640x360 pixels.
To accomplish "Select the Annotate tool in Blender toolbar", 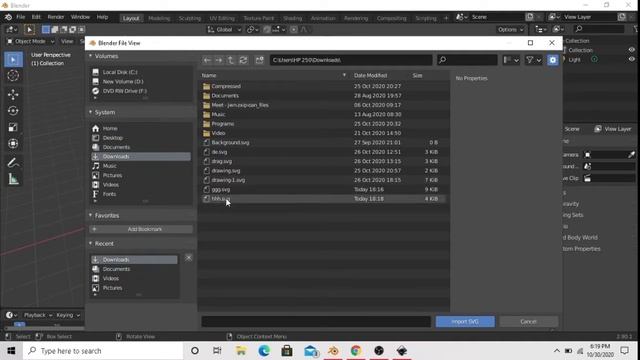I will tap(13, 162).
